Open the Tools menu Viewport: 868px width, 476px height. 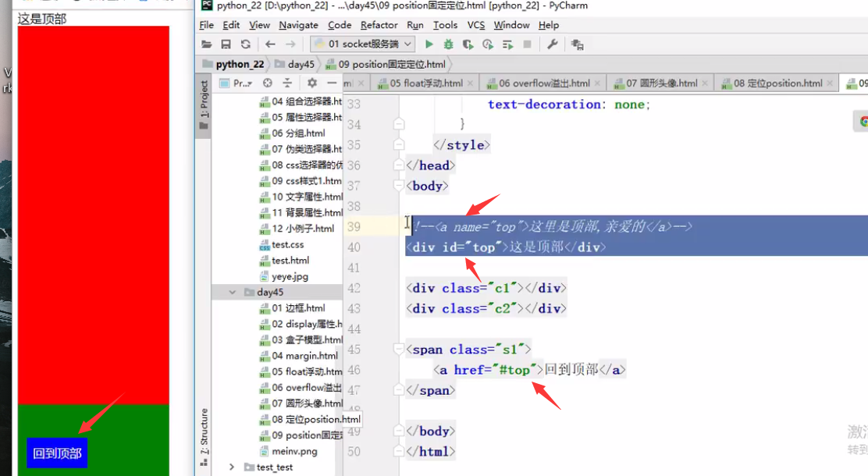click(x=445, y=25)
